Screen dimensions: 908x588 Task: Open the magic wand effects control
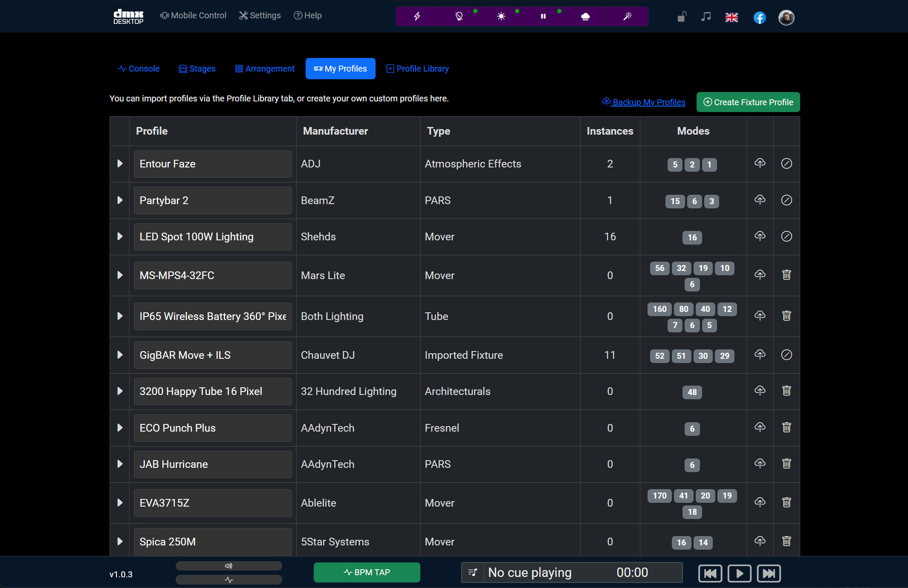pyautogui.click(x=627, y=16)
